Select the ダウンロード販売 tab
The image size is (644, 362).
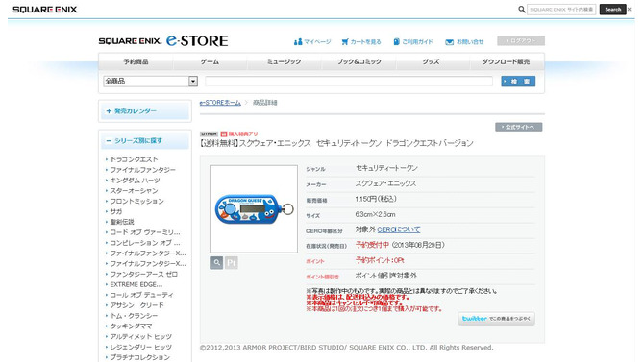tap(506, 61)
